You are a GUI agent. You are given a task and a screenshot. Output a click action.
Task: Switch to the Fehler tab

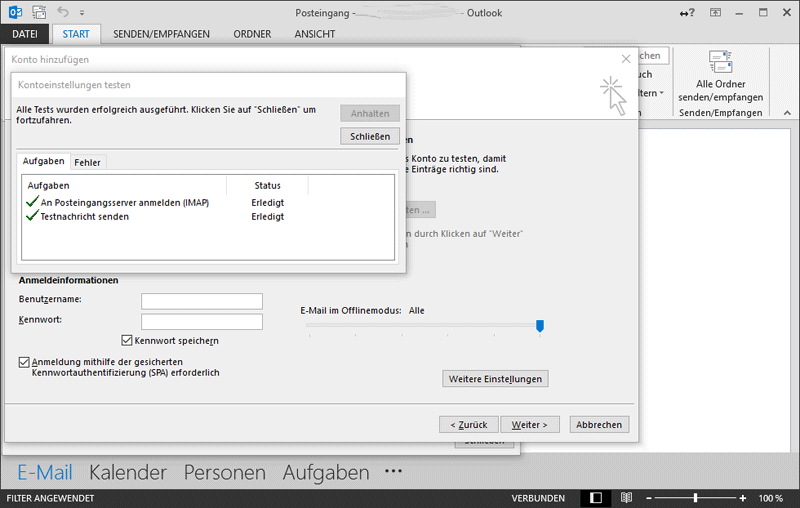pyautogui.click(x=87, y=162)
